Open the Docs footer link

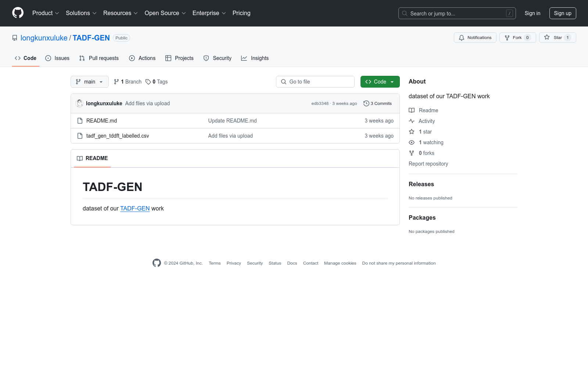pyautogui.click(x=292, y=263)
